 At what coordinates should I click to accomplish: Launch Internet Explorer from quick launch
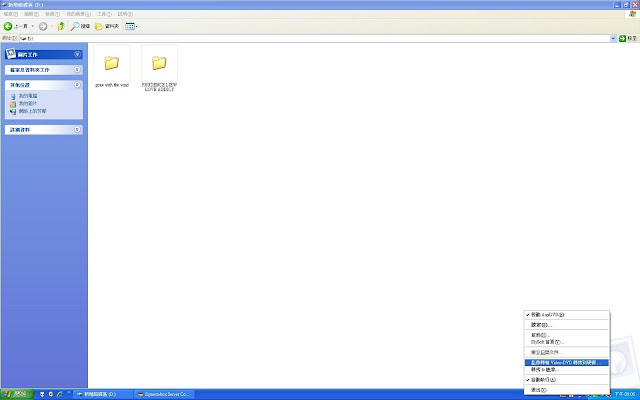click(x=60, y=394)
